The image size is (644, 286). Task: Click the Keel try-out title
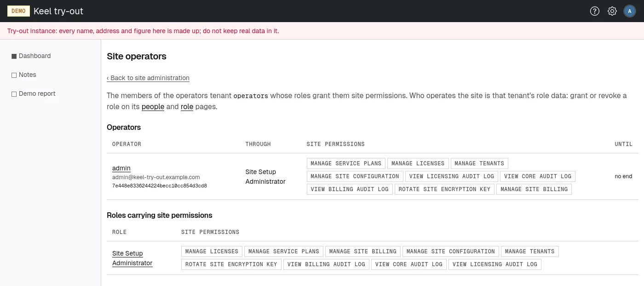[x=58, y=11]
